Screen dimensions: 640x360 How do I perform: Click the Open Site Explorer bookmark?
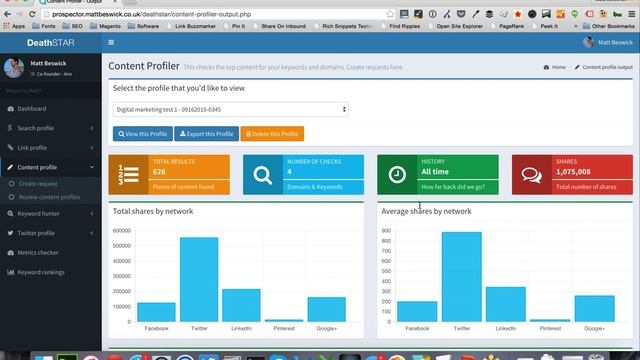click(x=455, y=26)
